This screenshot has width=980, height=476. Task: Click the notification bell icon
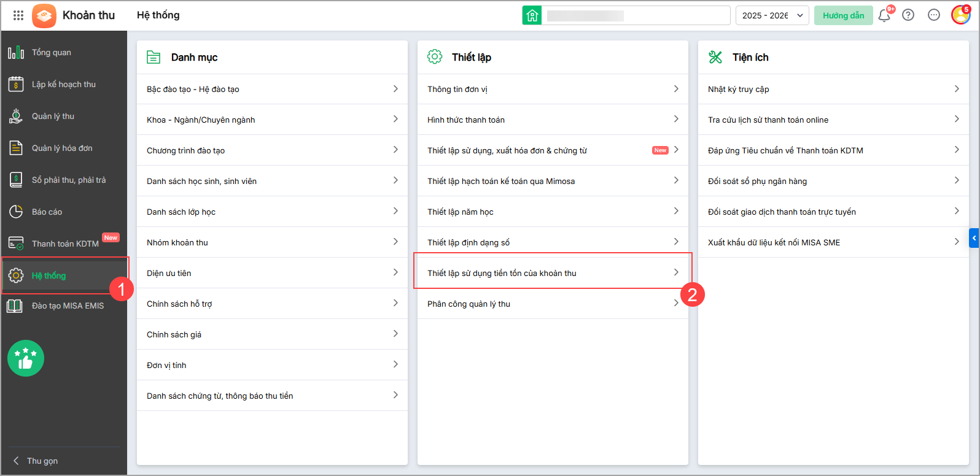884,15
